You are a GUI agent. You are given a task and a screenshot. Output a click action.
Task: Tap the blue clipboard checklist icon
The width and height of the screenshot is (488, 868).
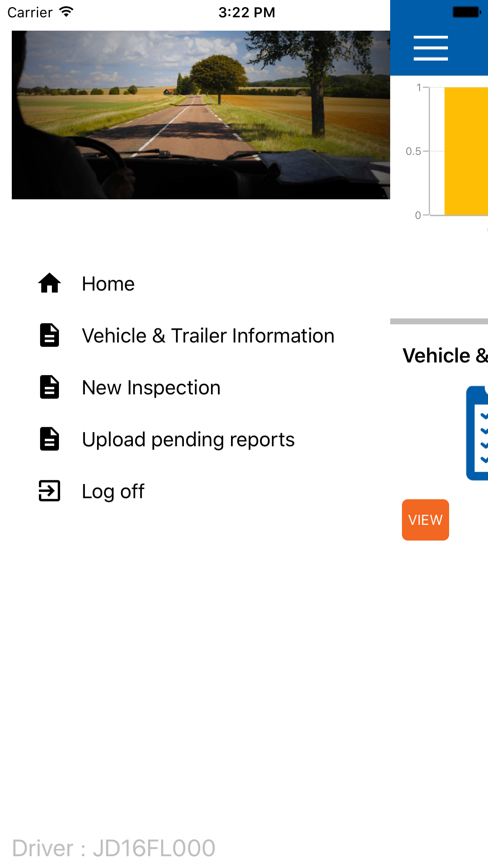[x=477, y=433]
